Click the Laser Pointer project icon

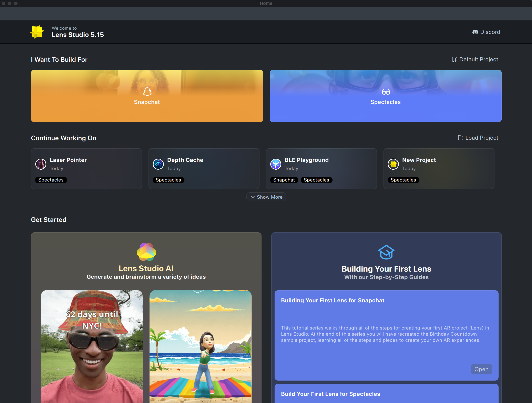click(x=41, y=164)
